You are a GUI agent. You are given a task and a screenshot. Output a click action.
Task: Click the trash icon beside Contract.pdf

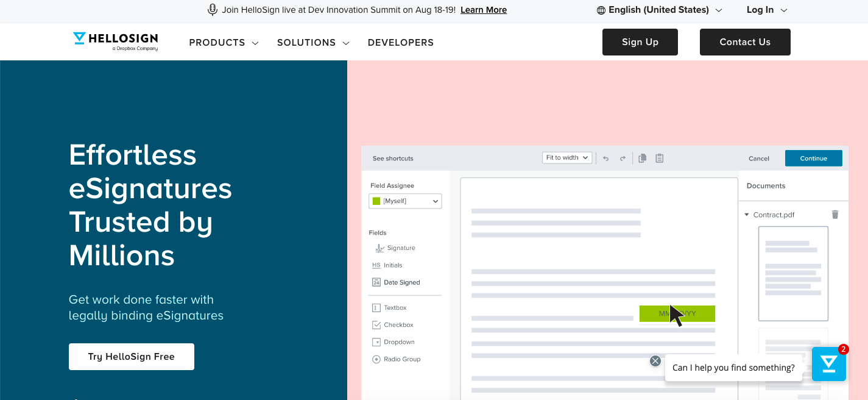835,215
